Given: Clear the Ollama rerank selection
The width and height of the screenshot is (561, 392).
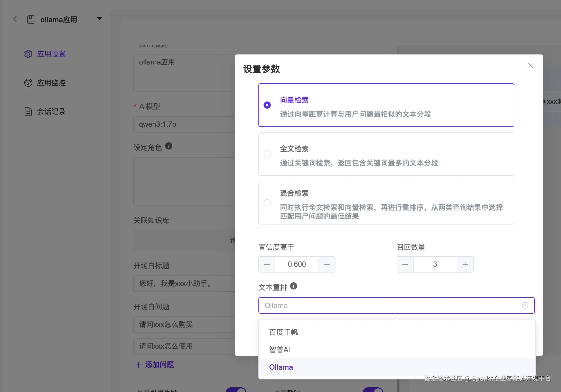Looking at the screenshot, I should pyautogui.click(x=525, y=305).
